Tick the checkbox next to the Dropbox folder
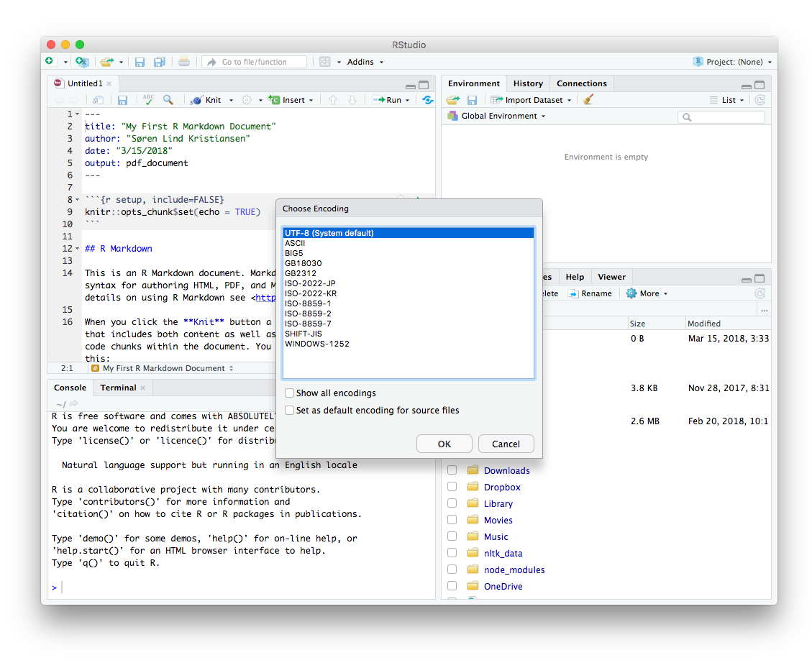812x668 pixels. point(452,486)
